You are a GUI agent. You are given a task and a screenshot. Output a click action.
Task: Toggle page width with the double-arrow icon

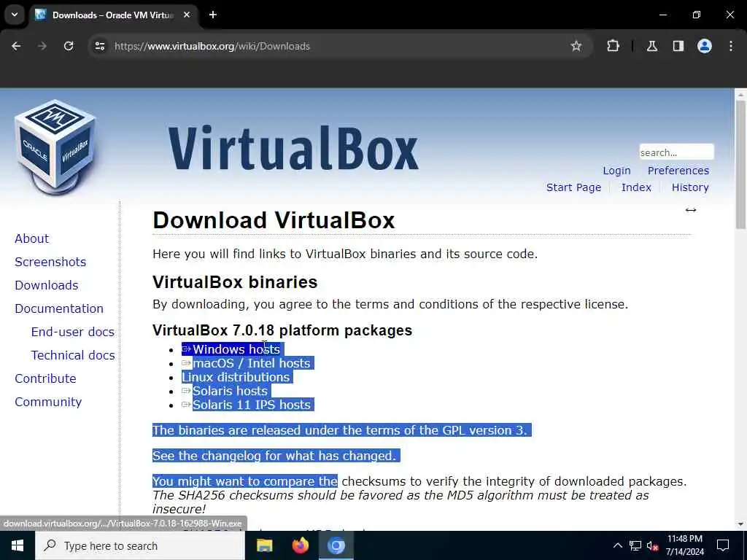pos(691,210)
